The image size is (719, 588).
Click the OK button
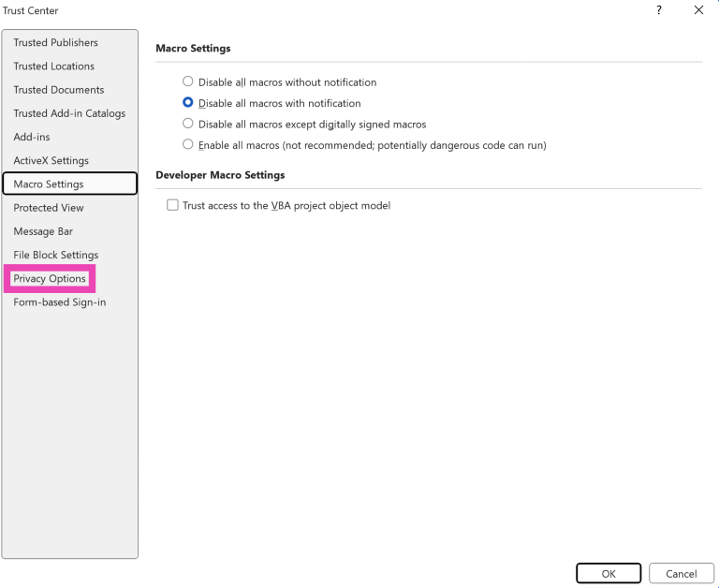point(609,573)
